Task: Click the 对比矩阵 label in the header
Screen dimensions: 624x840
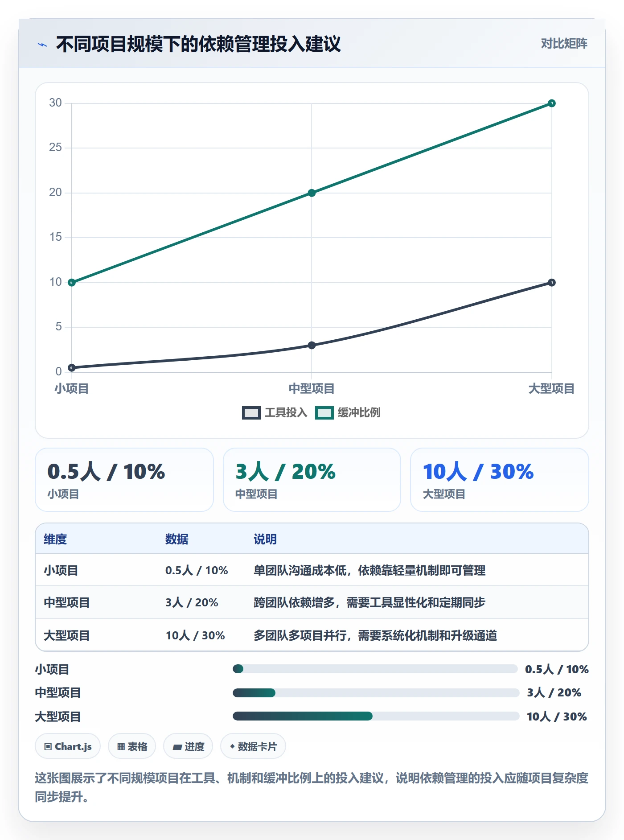Action: pos(564,44)
